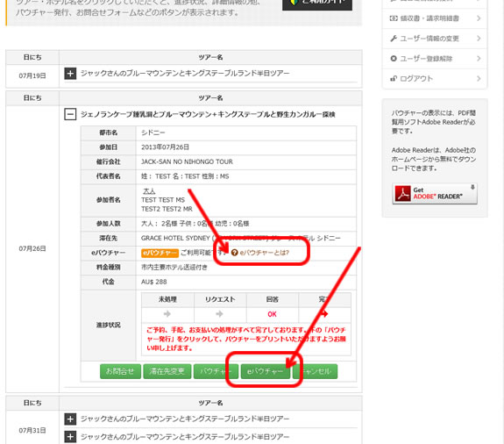
Task: Click the ご利用ガイド dark button at top
Action: [317, 4]
